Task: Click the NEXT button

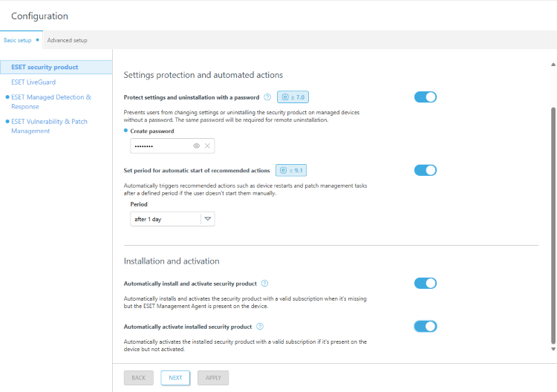Action: 175,378
